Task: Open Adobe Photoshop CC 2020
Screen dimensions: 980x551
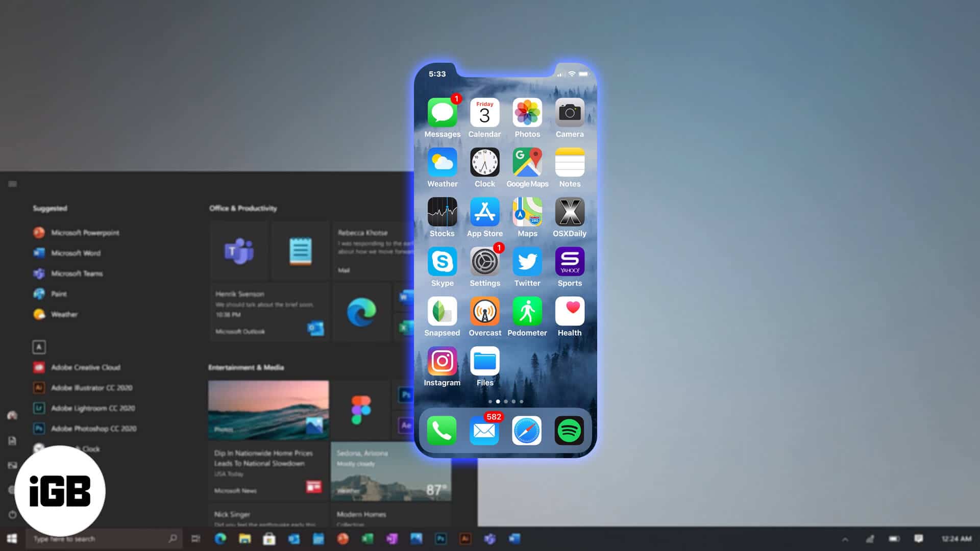Action: click(x=85, y=429)
